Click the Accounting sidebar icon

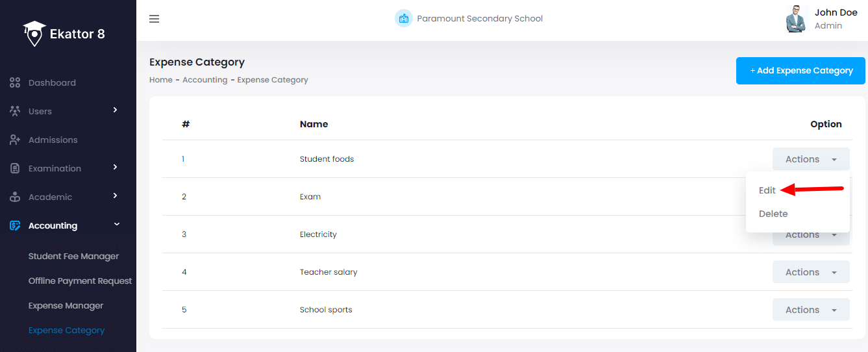(15, 225)
